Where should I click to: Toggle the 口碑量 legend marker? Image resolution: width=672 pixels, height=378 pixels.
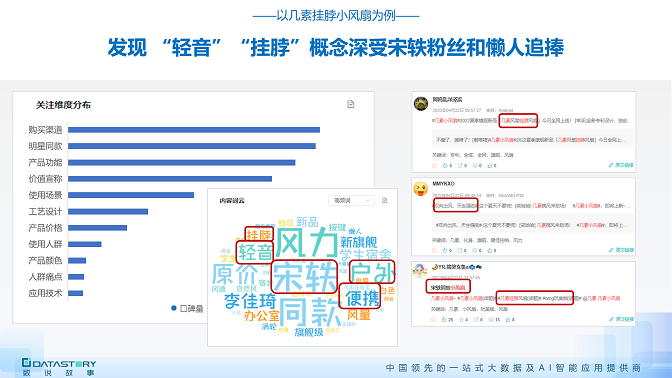click(x=174, y=308)
